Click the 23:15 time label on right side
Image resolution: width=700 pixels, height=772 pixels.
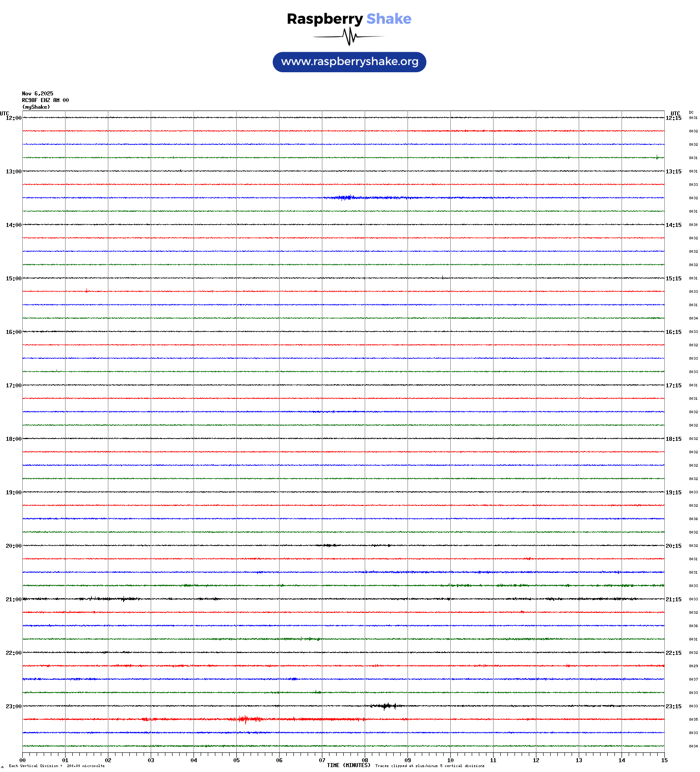(x=673, y=706)
